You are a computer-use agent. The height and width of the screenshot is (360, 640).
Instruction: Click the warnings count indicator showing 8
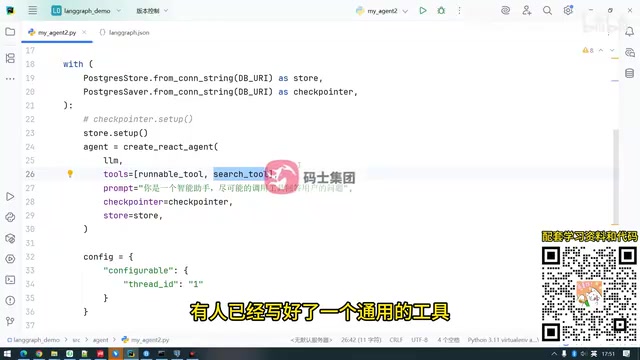588,50
